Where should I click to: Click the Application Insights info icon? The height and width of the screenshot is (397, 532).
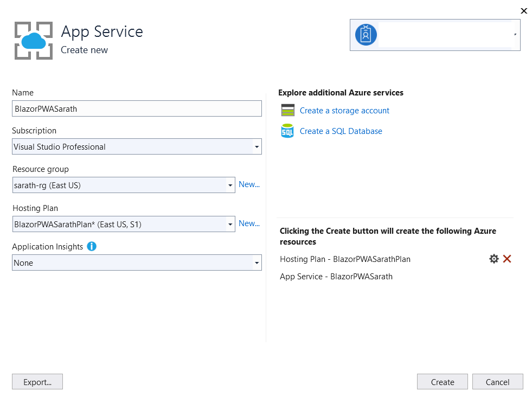tap(91, 246)
